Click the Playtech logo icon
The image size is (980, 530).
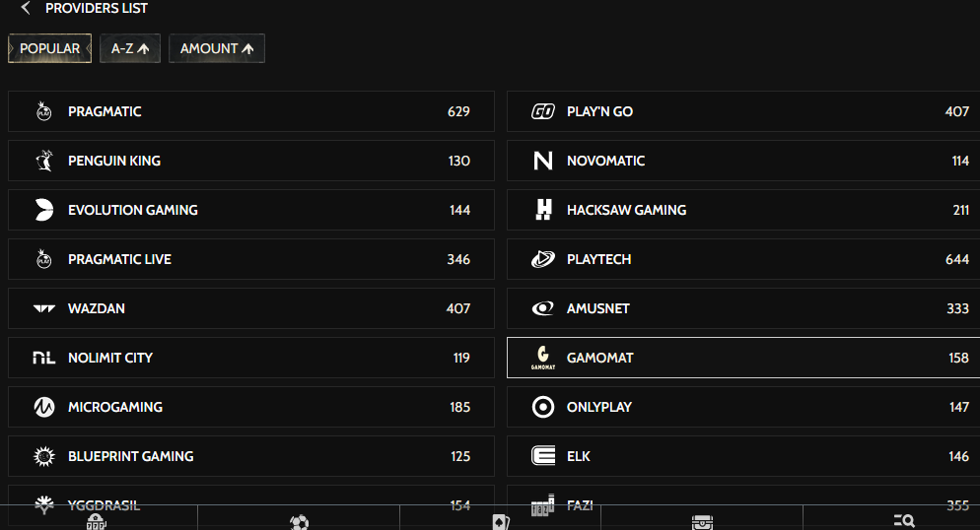click(x=542, y=259)
